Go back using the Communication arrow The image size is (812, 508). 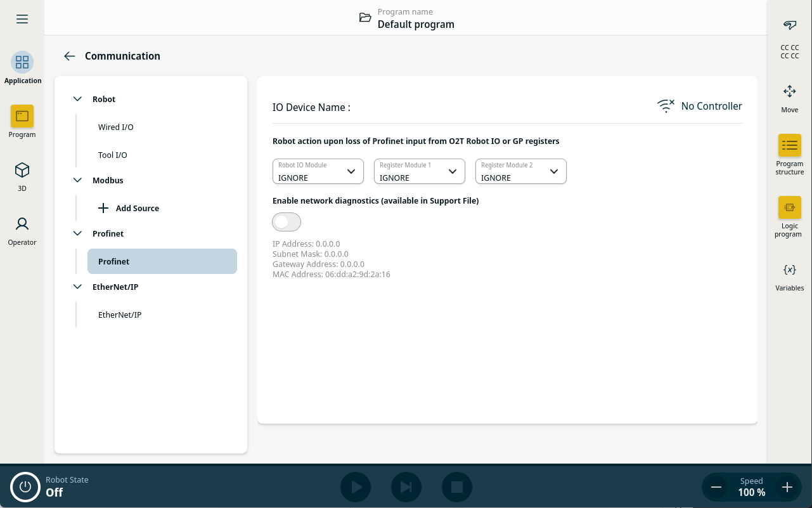(x=70, y=56)
